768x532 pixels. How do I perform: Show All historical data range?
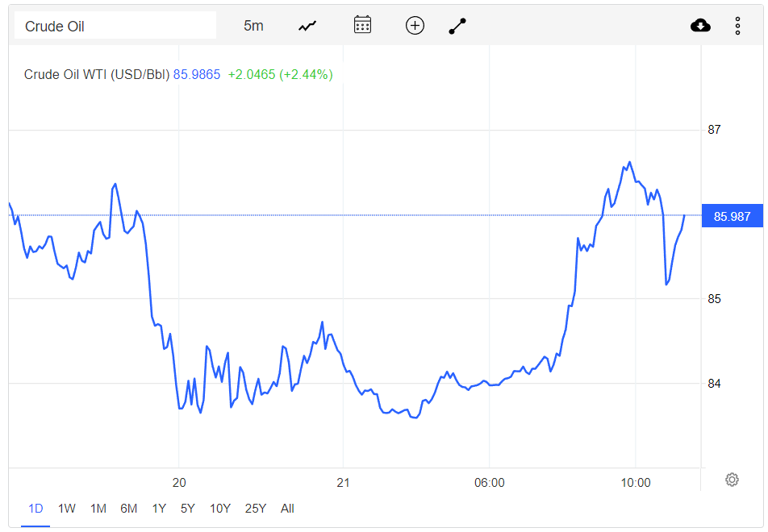click(287, 509)
